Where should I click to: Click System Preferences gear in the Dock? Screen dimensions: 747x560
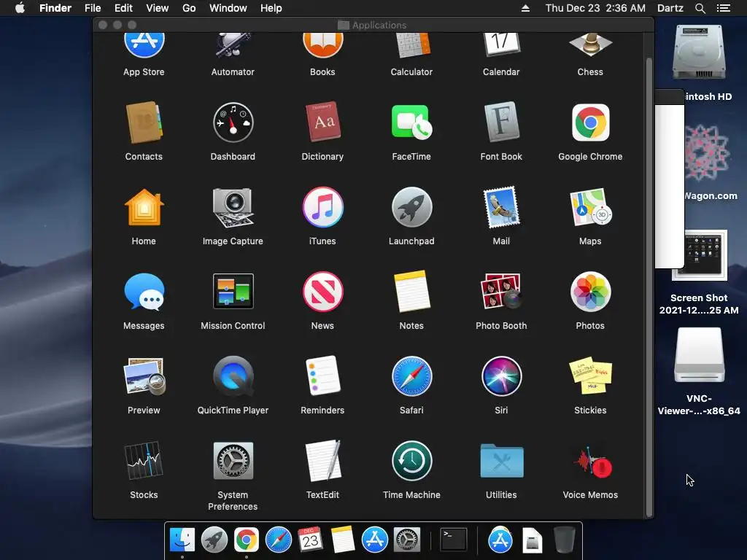coord(407,540)
